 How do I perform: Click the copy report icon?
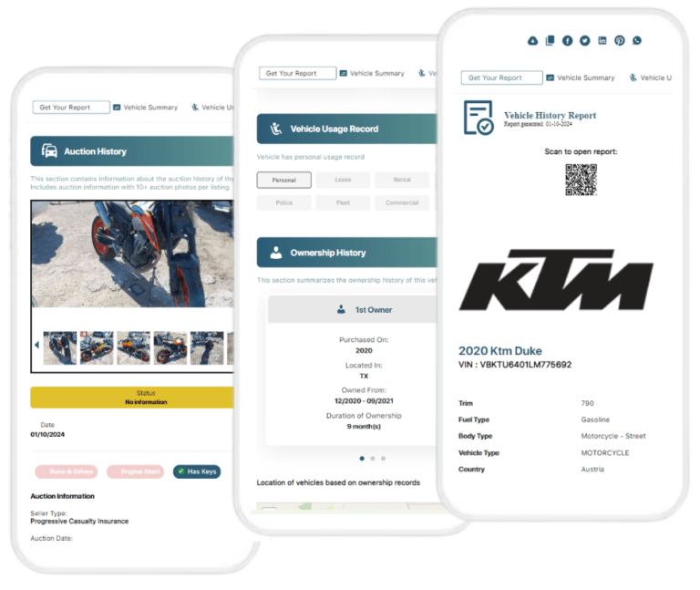pyautogui.click(x=550, y=41)
